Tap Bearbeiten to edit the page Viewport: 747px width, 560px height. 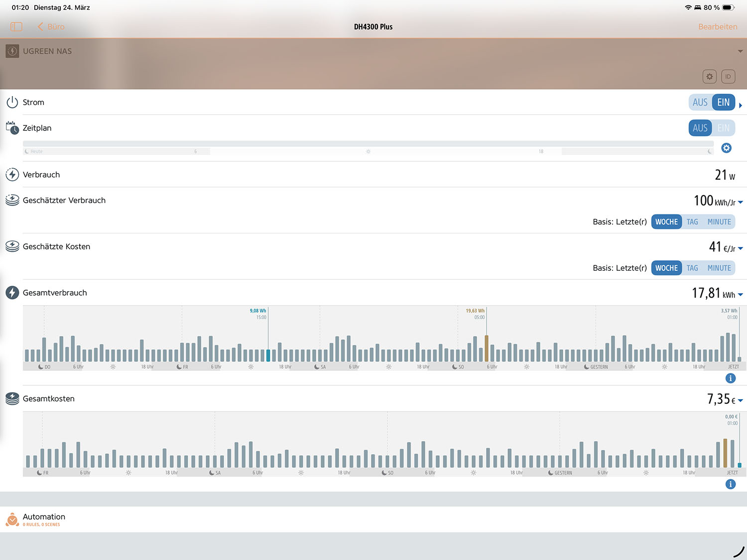[x=717, y=27]
